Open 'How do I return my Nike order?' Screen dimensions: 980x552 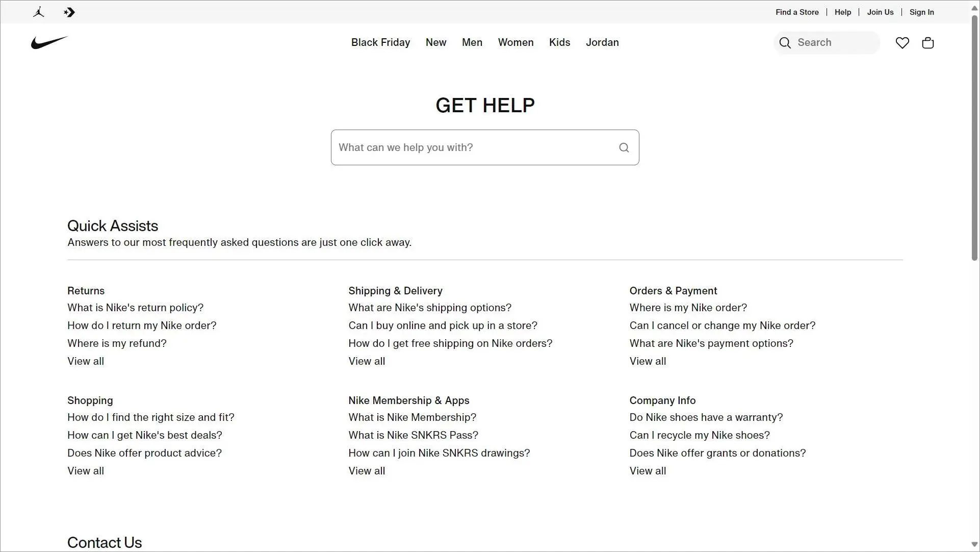tap(142, 325)
